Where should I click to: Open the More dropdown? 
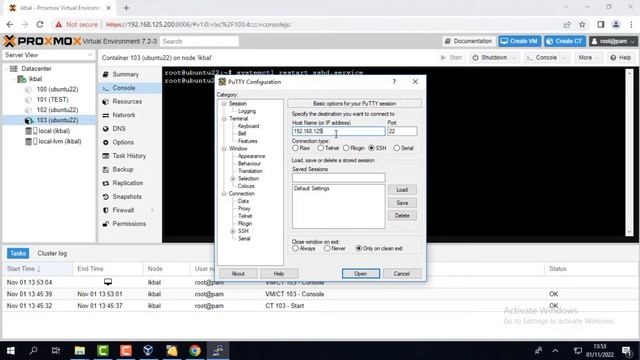588,58
